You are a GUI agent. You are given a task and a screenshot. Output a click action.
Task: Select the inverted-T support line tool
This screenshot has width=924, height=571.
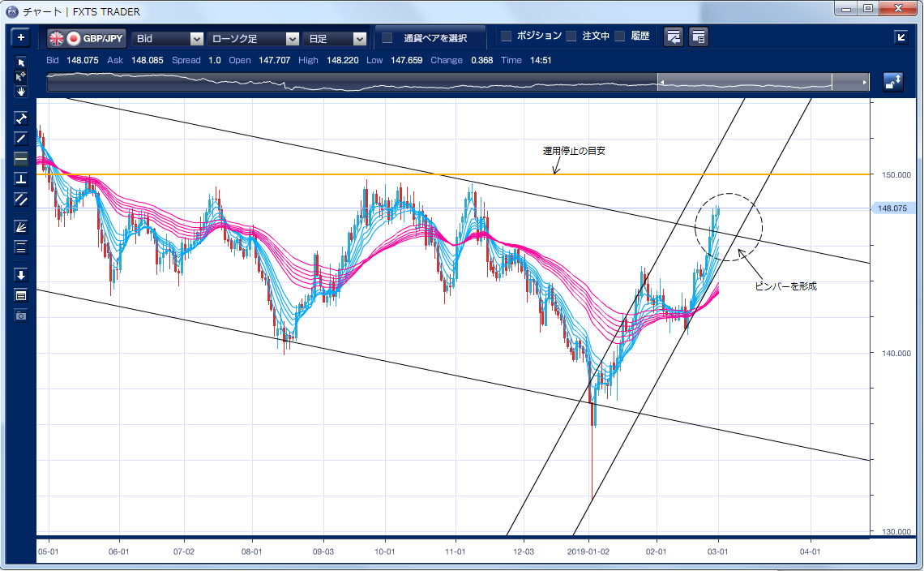coord(20,178)
